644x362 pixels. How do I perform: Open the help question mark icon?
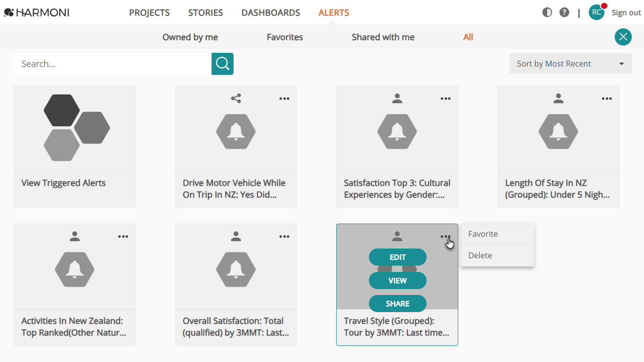coord(564,13)
